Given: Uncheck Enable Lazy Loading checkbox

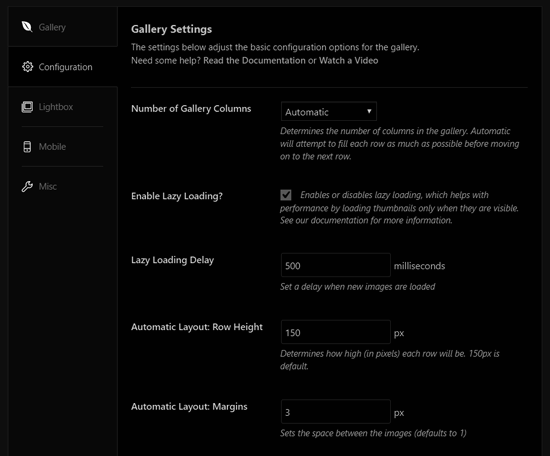Looking at the screenshot, I should coord(286,195).
